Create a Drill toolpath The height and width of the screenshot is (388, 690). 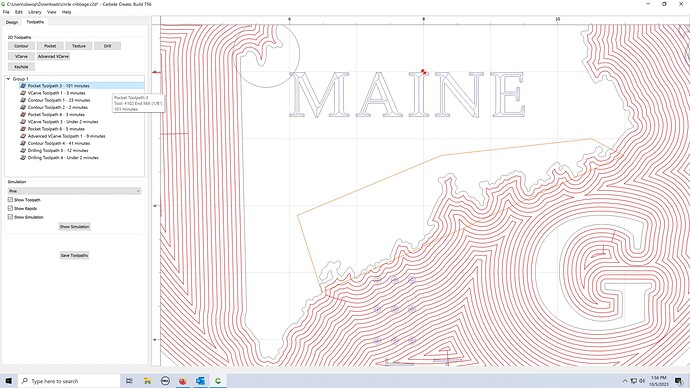(x=107, y=46)
